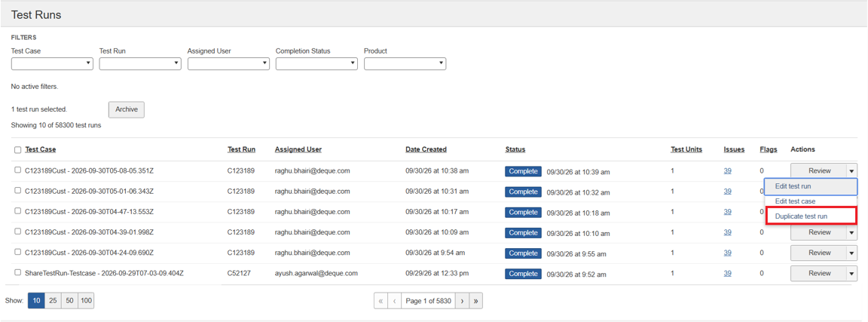Check the box for C123189Cust 2026-09-30T04-47-13.553Z row
Image resolution: width=868 pixels, height=322 pixels.
tap(18, 211)
